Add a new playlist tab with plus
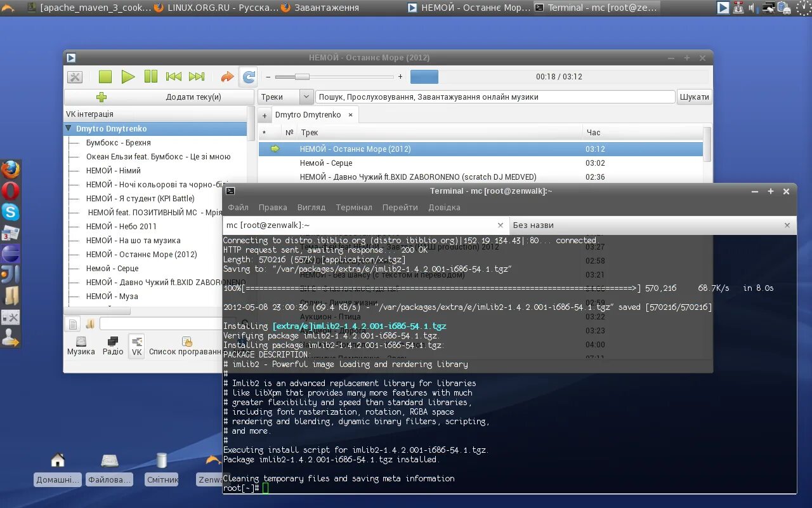 (x=265, y=116)
